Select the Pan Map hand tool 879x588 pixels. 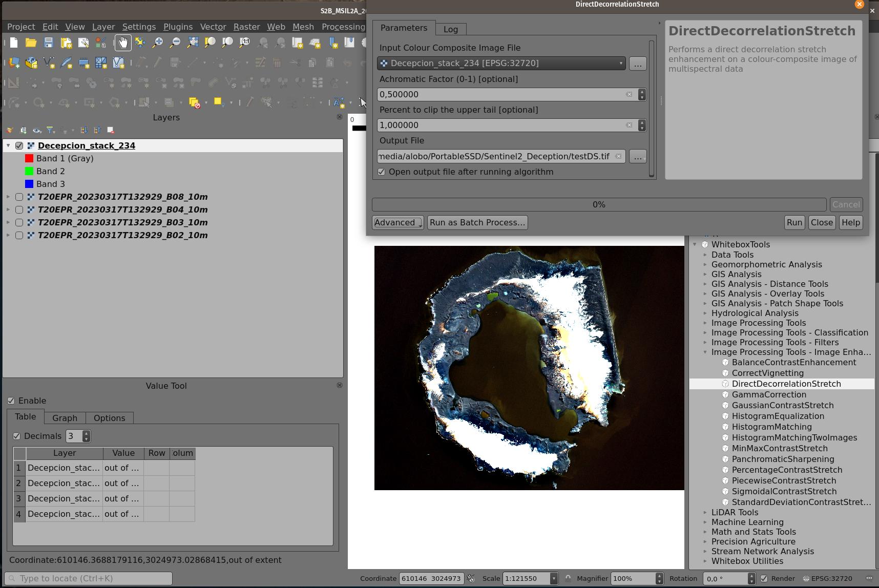point(123,43)
